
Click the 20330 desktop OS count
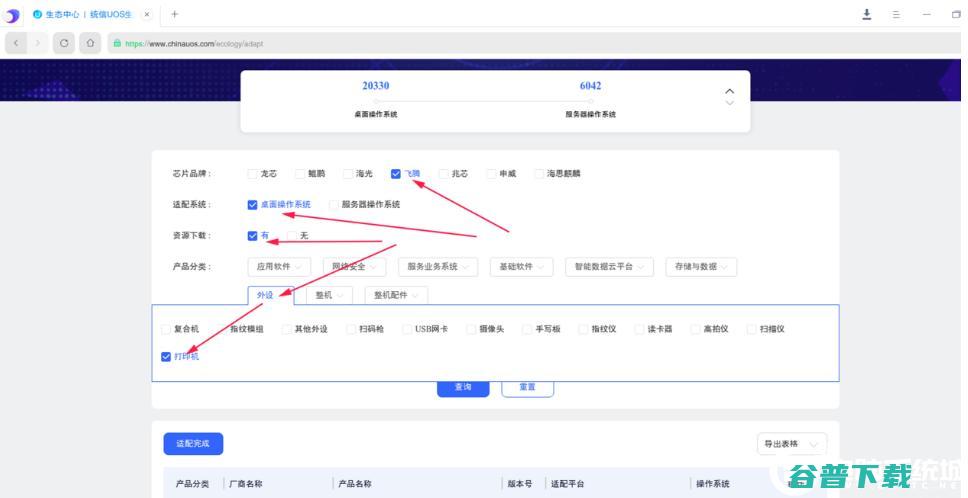click(375, 86)
